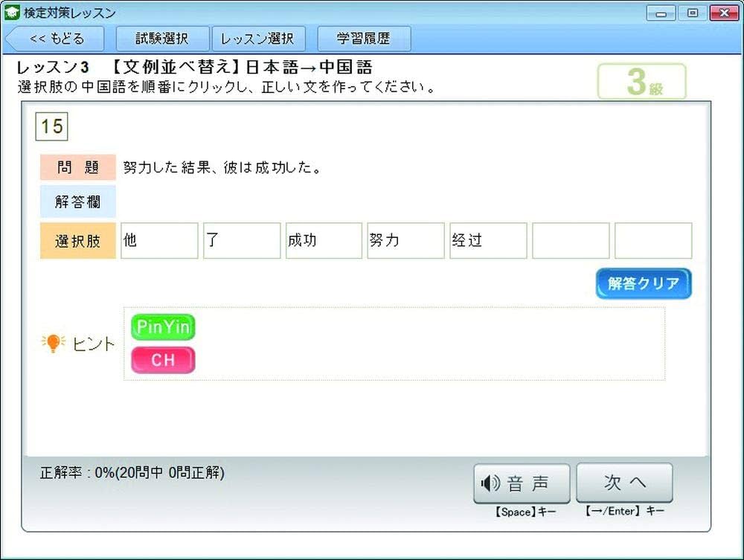Show the green PinYin hint
This screenshot has height=560, width=744.
(162, 327)
